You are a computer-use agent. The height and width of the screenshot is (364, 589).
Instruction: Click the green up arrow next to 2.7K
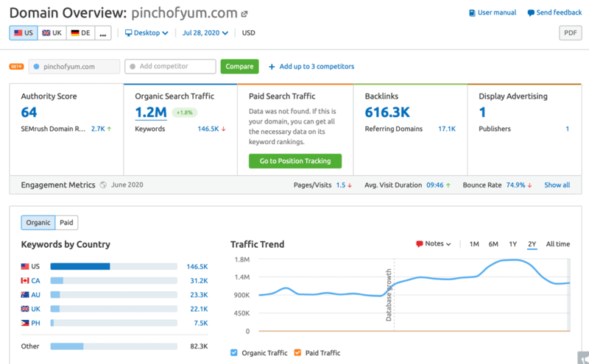click(x=109, y=129)
